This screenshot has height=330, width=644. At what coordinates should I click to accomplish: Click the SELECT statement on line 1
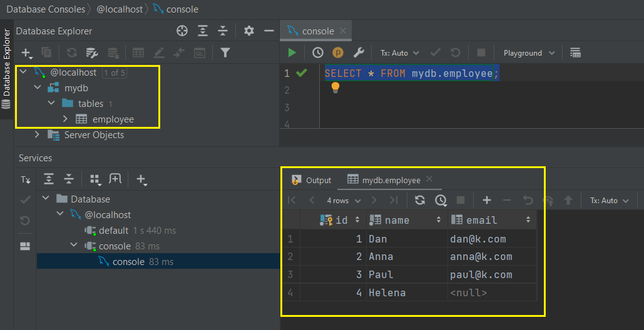(x=412, y=73)
